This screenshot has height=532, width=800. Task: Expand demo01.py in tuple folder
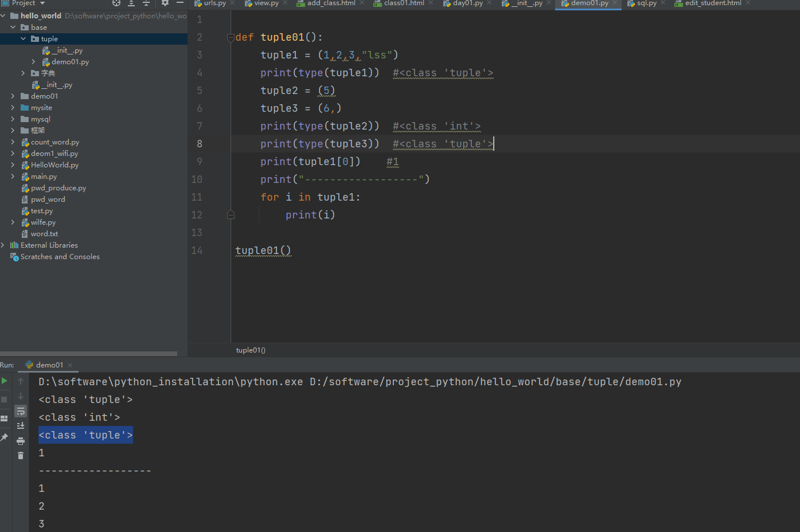(33, 62)
